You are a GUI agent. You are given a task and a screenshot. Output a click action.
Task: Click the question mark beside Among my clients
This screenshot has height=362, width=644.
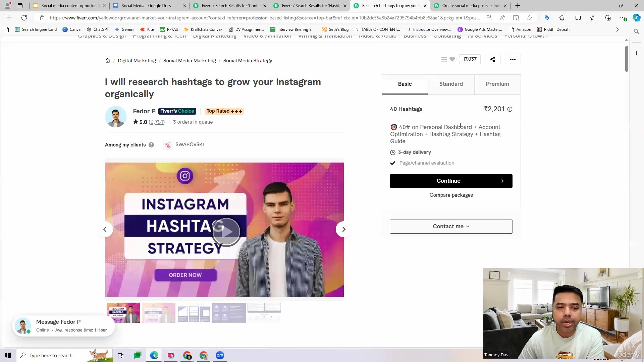(151, 145)
